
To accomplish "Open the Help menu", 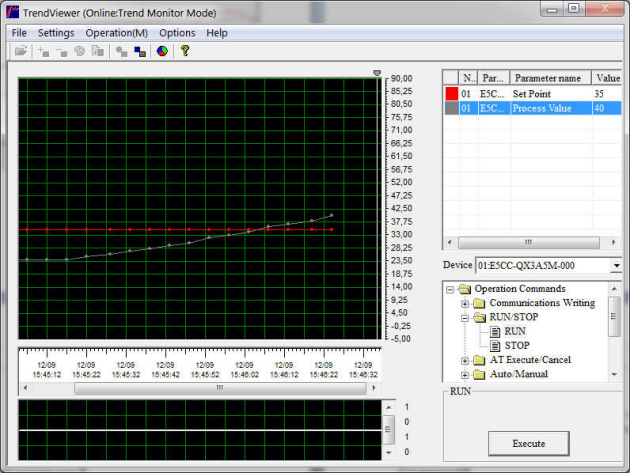I will pyautogui.click(x=217, y=33).
